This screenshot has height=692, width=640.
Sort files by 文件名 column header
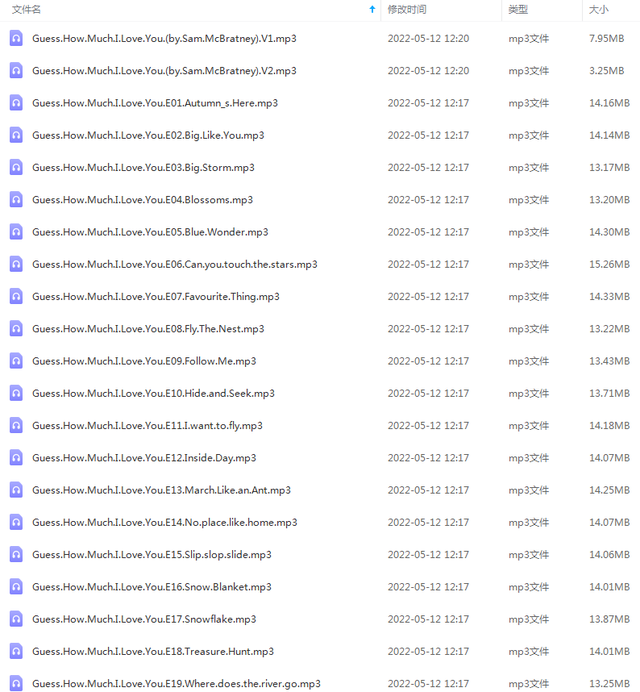click(26, 9)
